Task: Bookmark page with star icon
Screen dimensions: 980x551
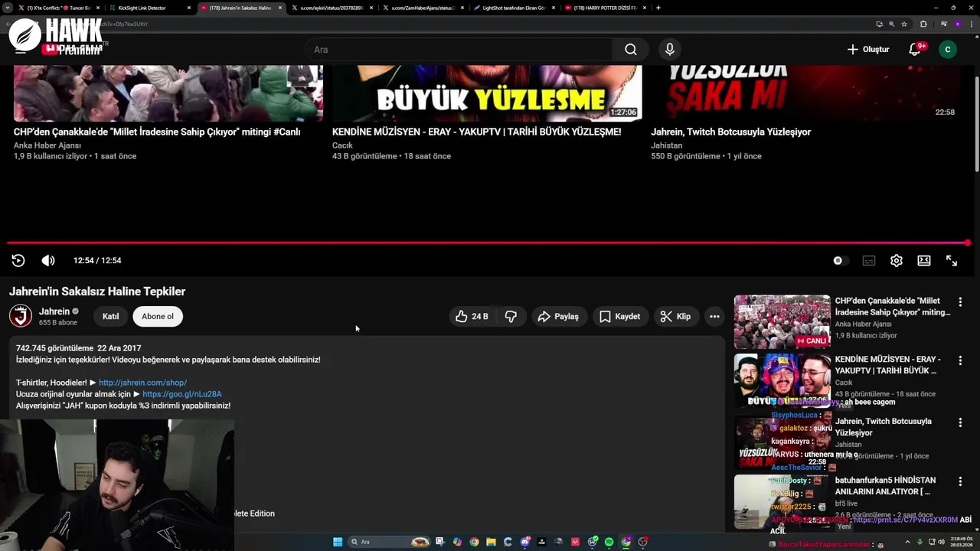Action: click(903, 24)
